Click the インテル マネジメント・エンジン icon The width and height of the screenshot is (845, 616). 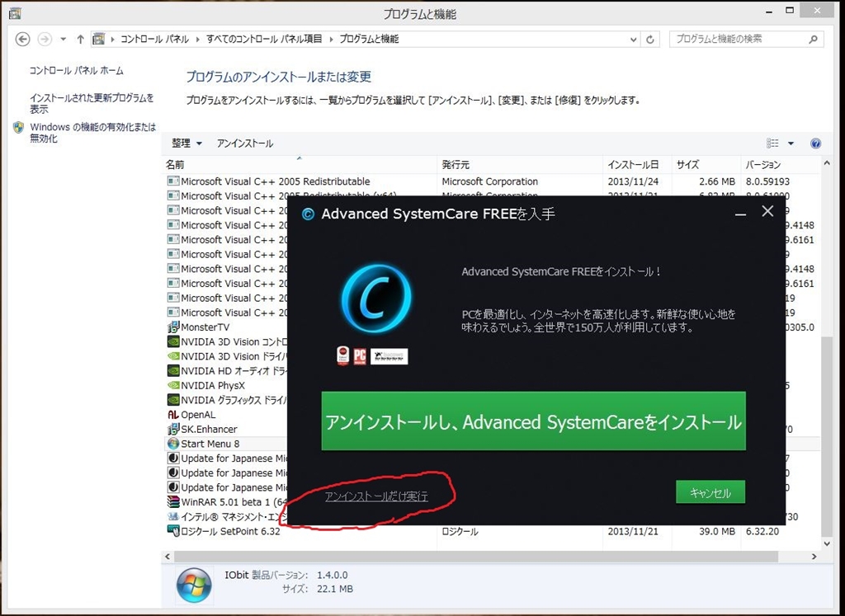173,516
